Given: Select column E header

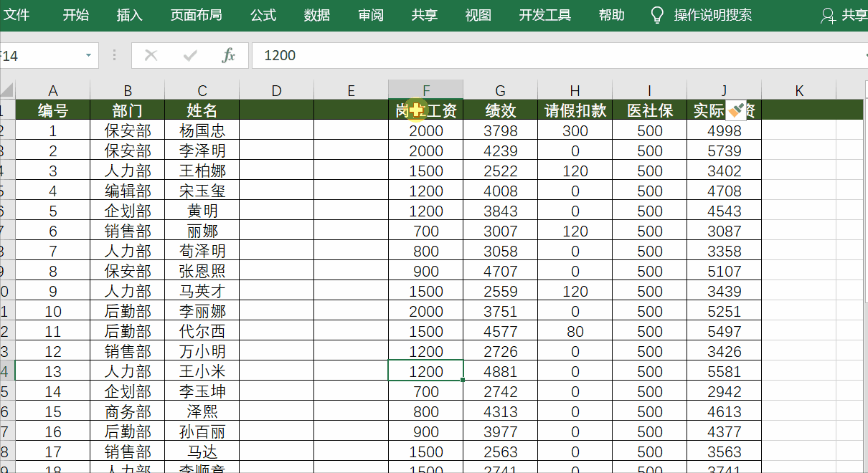Looking at the screenshot, I should tap(352, 90).
